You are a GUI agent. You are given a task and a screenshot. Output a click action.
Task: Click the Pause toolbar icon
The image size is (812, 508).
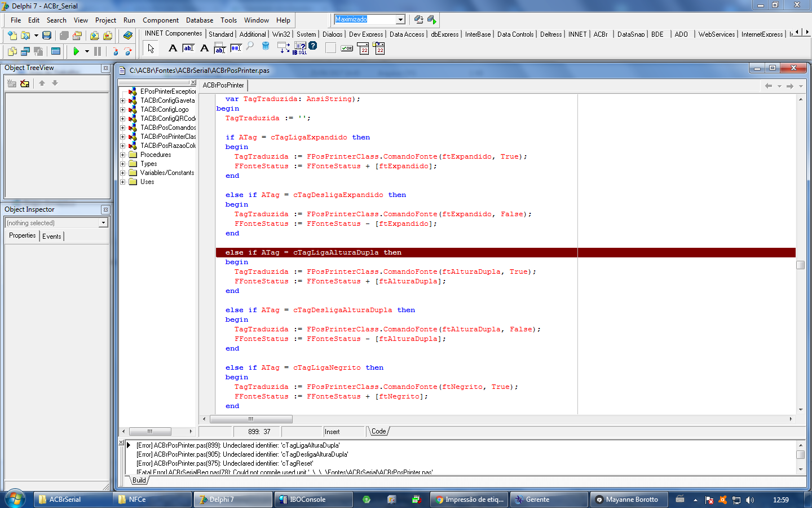pyautogui.click(x=98, y=51)
